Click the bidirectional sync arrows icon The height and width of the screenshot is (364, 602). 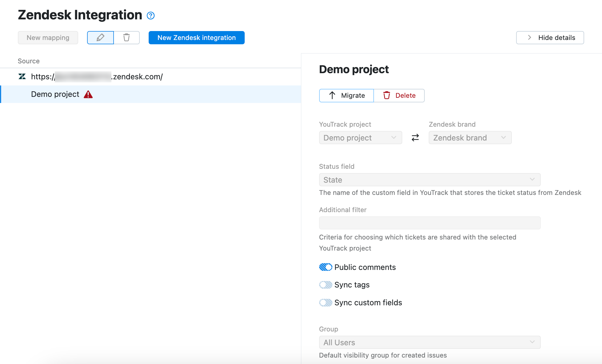pyautogui.click(x=415, y=137)
